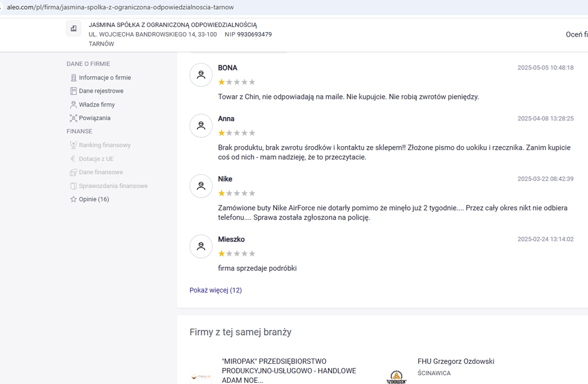Click the NIP 9930693479 text

click(248, 34)
